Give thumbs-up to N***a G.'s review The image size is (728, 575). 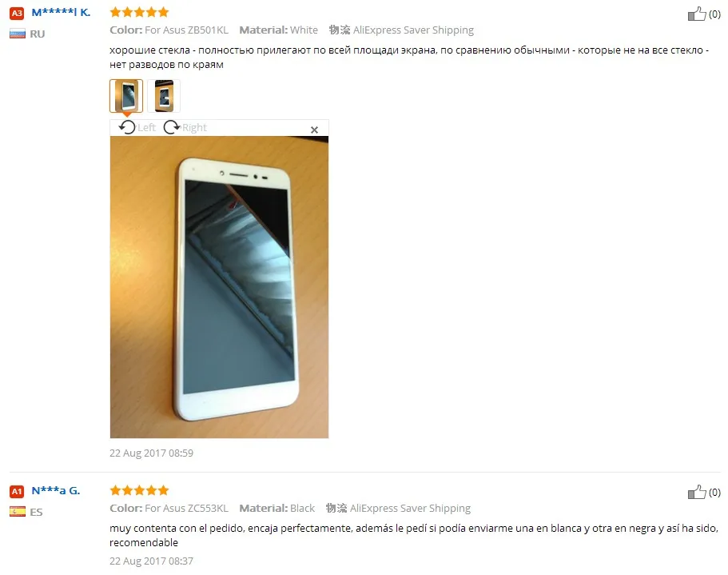[x=697, y=493]
